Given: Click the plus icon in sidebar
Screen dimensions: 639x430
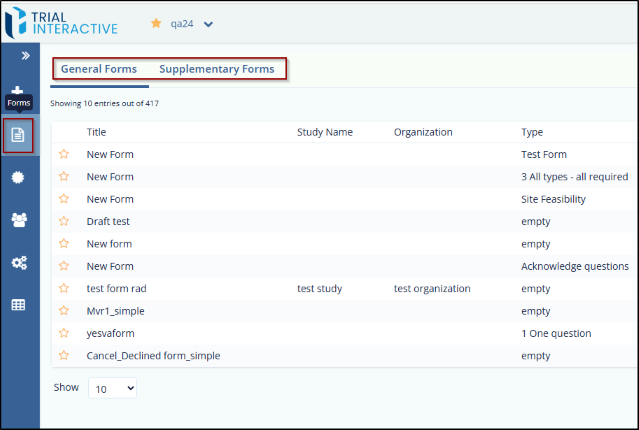Looking at the screenshot, I should click(x=19, y=90).
